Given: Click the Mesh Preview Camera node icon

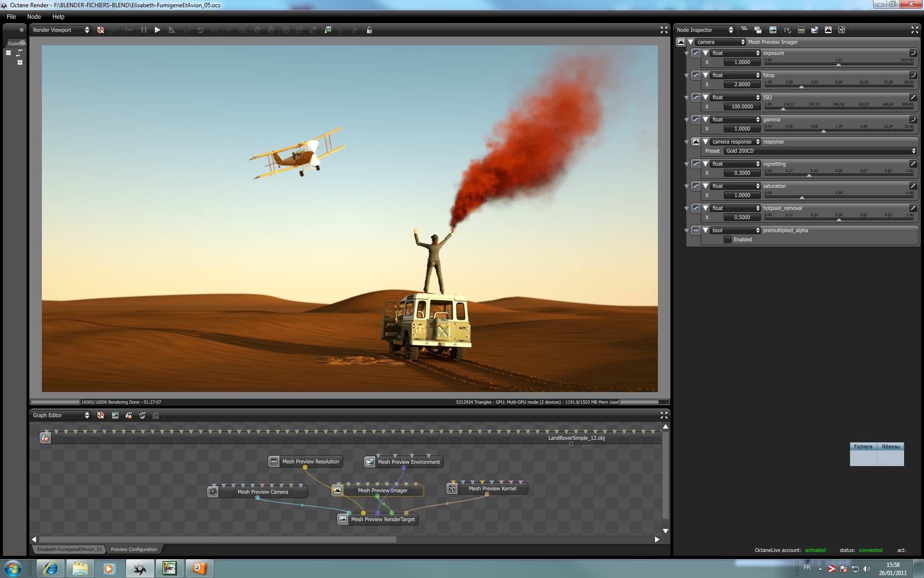Looking at the screenshot, I should [x=213, y=492].
